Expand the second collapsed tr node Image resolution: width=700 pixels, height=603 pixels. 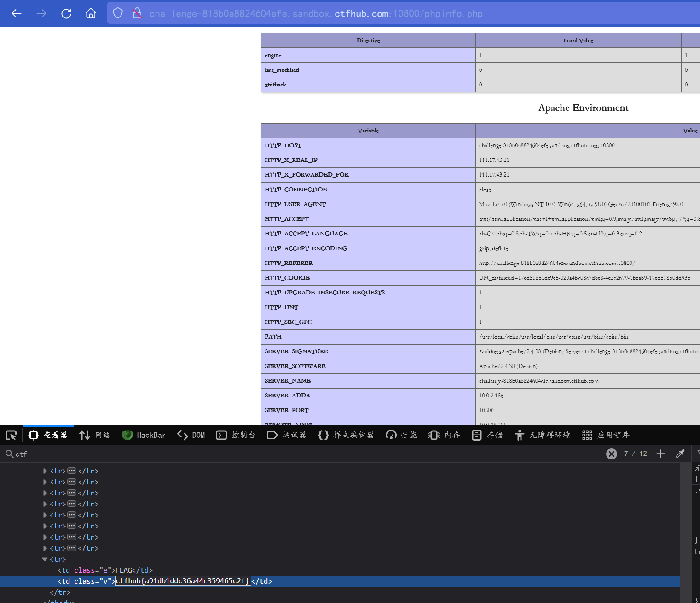pos(45,482)
